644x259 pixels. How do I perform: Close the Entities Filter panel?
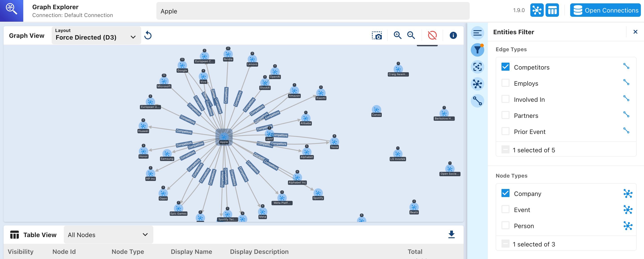coord(635,32)
